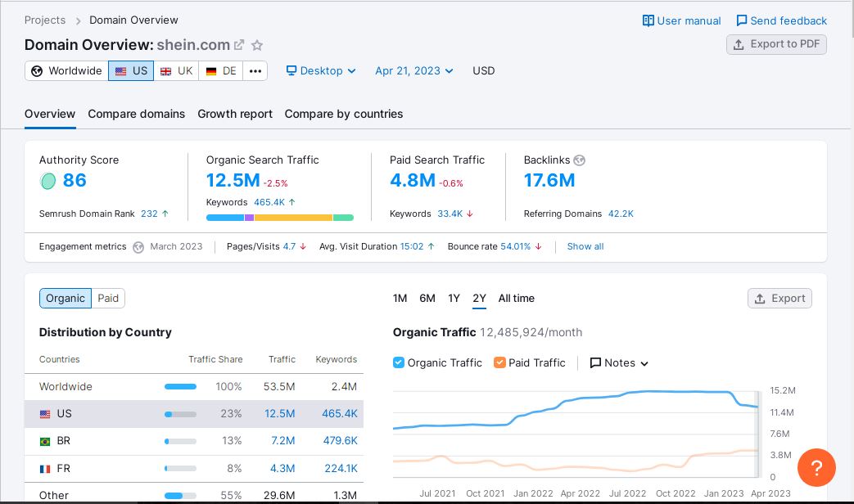
Task: Click the Worldwide traffic share progress bar
Action: click(x=180, y=387)
